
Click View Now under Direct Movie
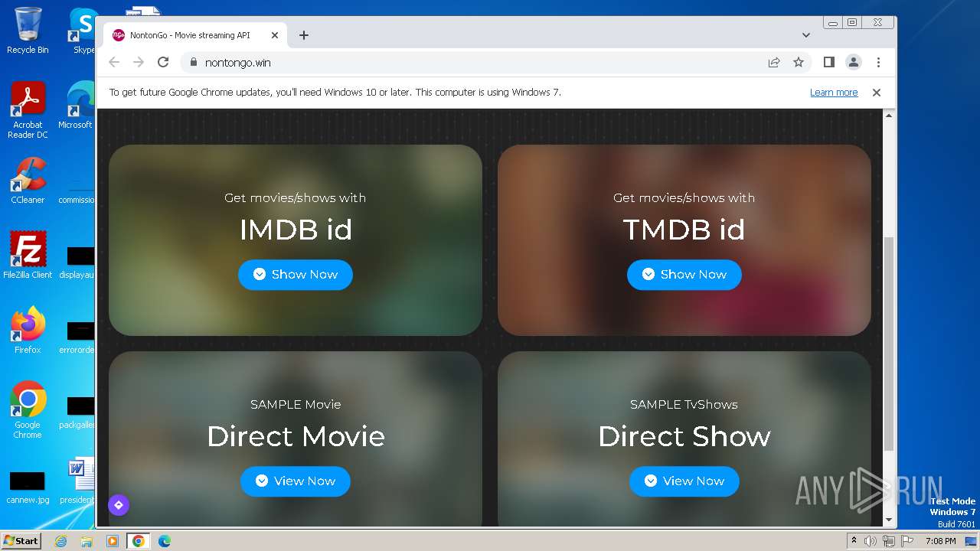point(296,481)
